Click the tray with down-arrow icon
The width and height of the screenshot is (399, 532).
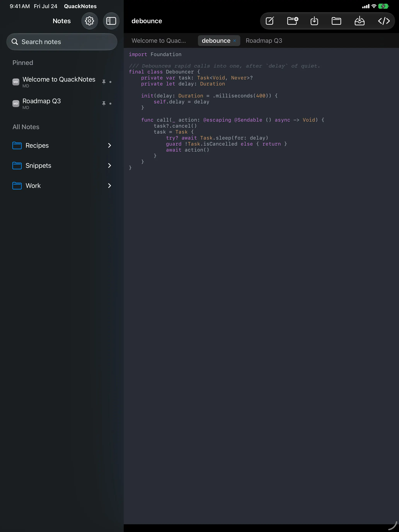click(359, 21)
